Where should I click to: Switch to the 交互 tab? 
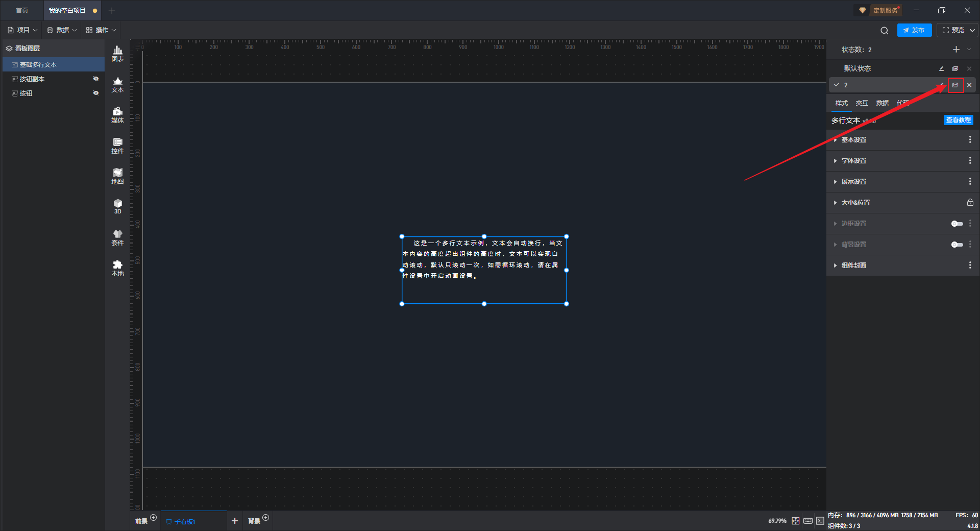tap(862, 103)
